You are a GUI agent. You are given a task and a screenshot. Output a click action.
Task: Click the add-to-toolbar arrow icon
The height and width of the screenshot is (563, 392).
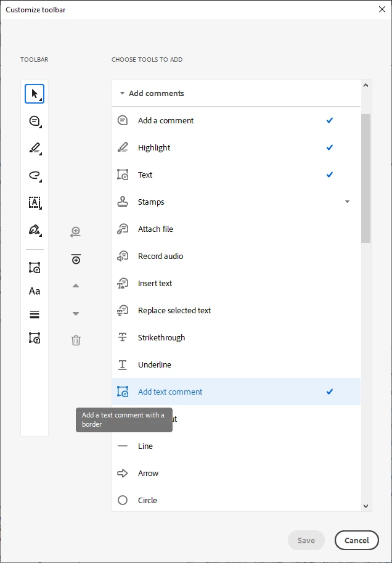pos(76,232)
